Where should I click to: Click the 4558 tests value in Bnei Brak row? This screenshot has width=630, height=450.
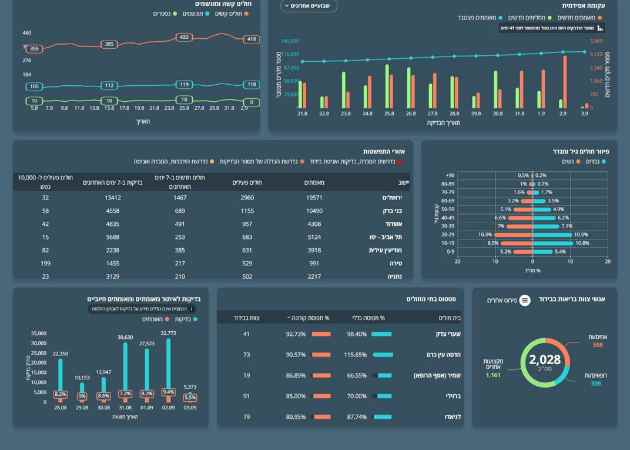click(x=112, y=211)
